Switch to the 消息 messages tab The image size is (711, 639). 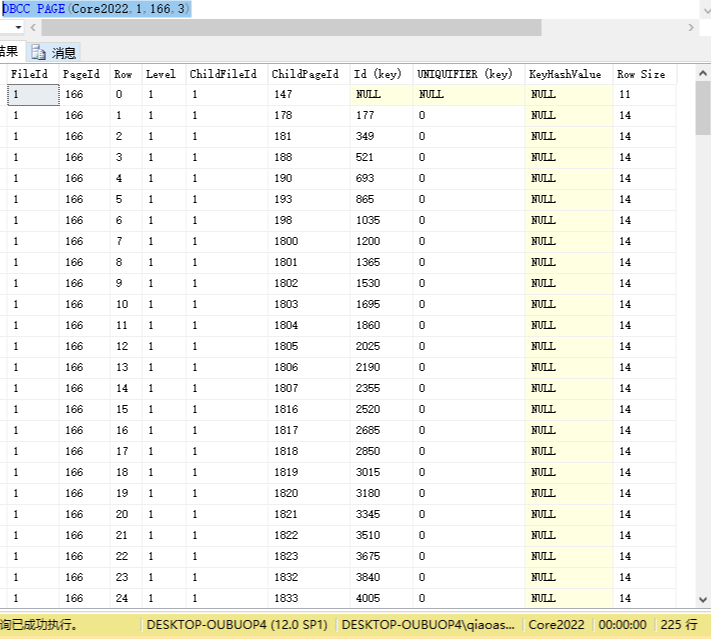[x=54, y=53]
